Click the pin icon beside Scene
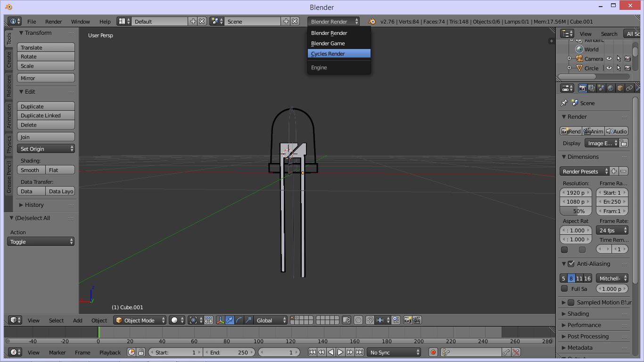This screenshot has height=362, width=644. click(x=564, y=103)
